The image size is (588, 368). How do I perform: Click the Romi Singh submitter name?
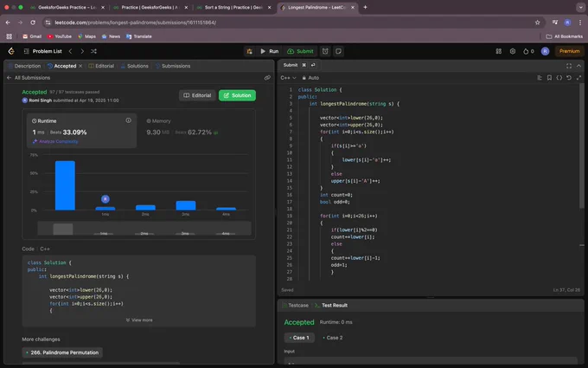tap(41, 100)
